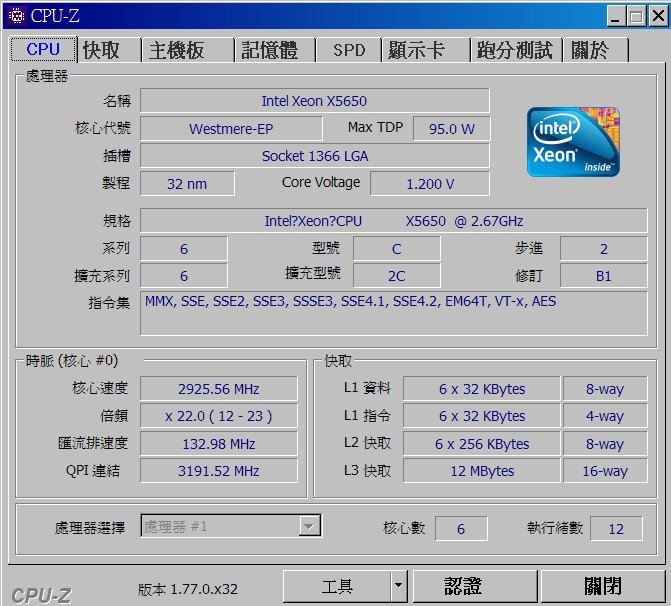Viewport: 671px width, 606px height.
Task: Click the CPU-Z app icon in title bar
Action: click(16, 16)
